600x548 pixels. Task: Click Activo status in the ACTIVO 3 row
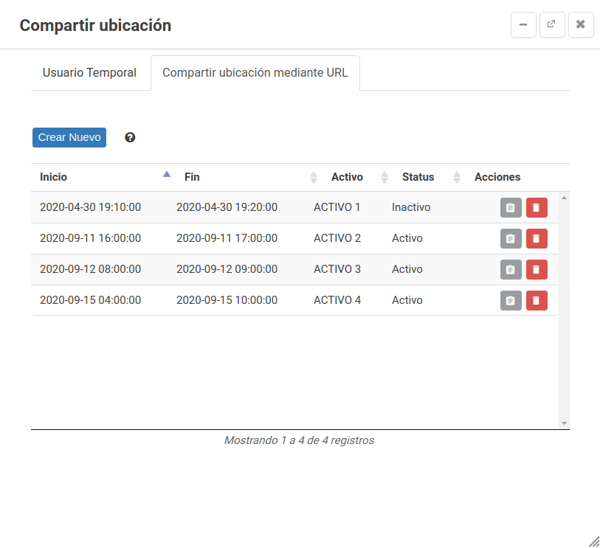tap(407, 269)
